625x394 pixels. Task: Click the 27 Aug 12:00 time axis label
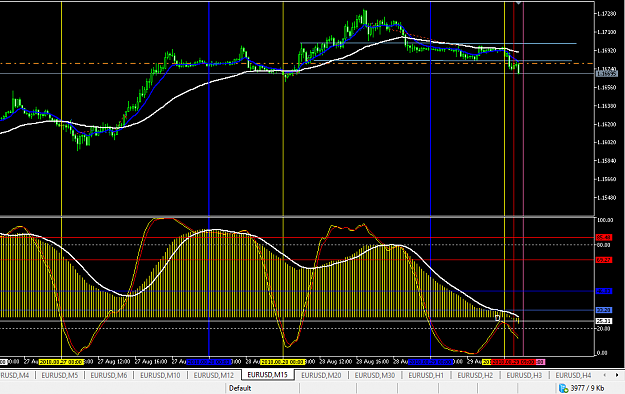tap(114, 362)
